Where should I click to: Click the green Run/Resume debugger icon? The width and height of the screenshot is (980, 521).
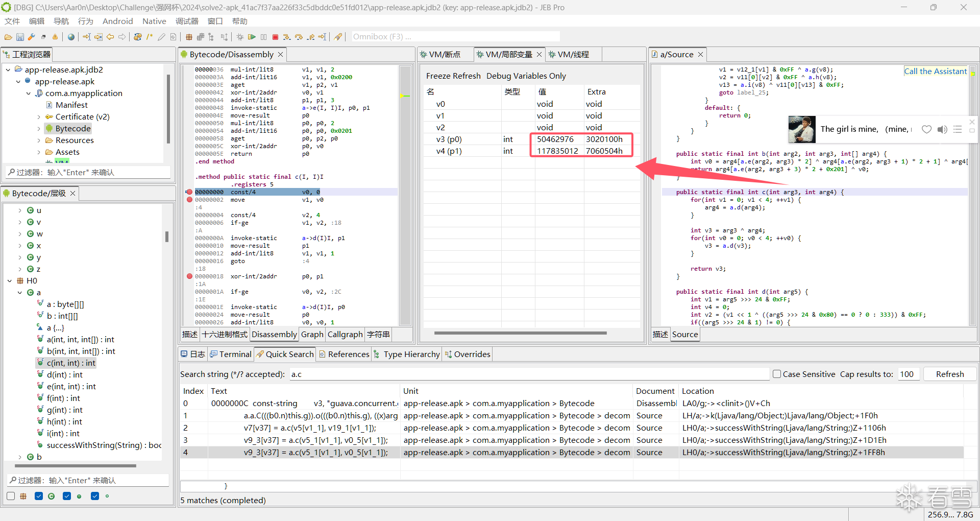click(x=252, y=37)
